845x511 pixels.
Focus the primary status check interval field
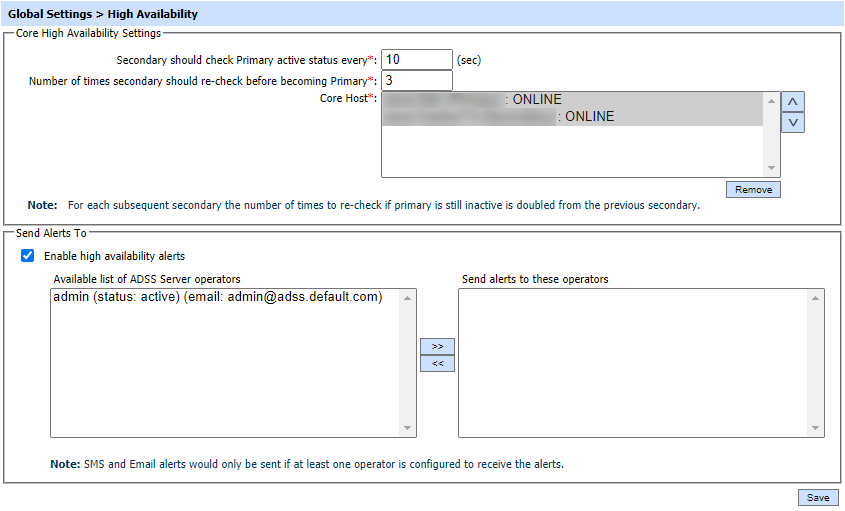click(416, 60)
